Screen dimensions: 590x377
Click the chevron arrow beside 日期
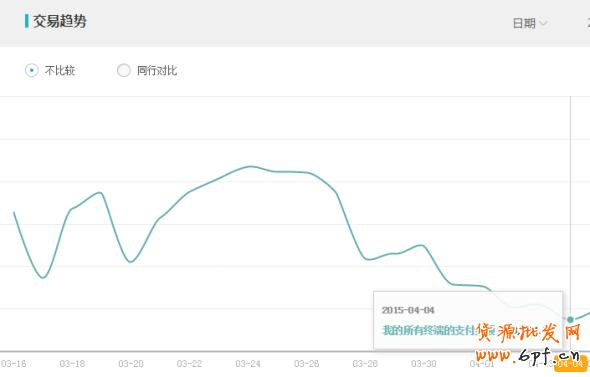[x=543, y=23]
